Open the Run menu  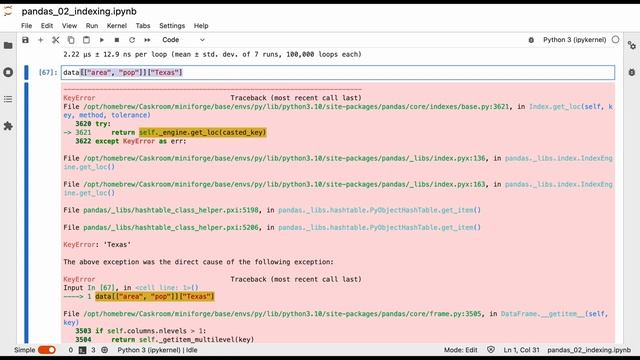92,26
